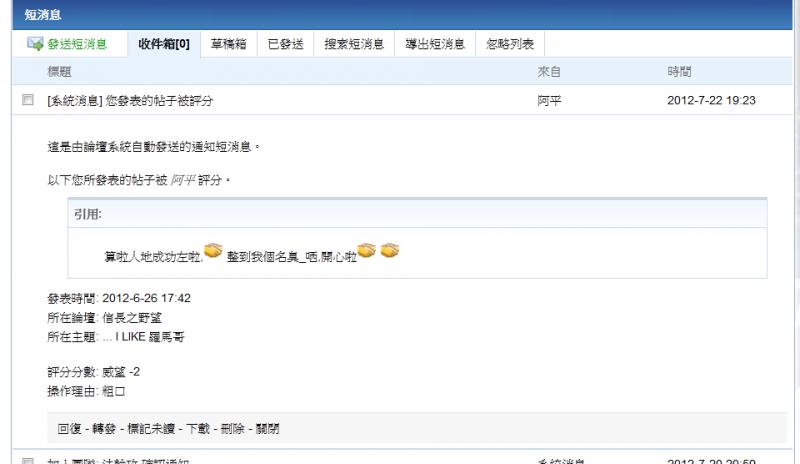The image size is (800, 464).
Task: Click the 來自 column header
Action: point(549,72)
